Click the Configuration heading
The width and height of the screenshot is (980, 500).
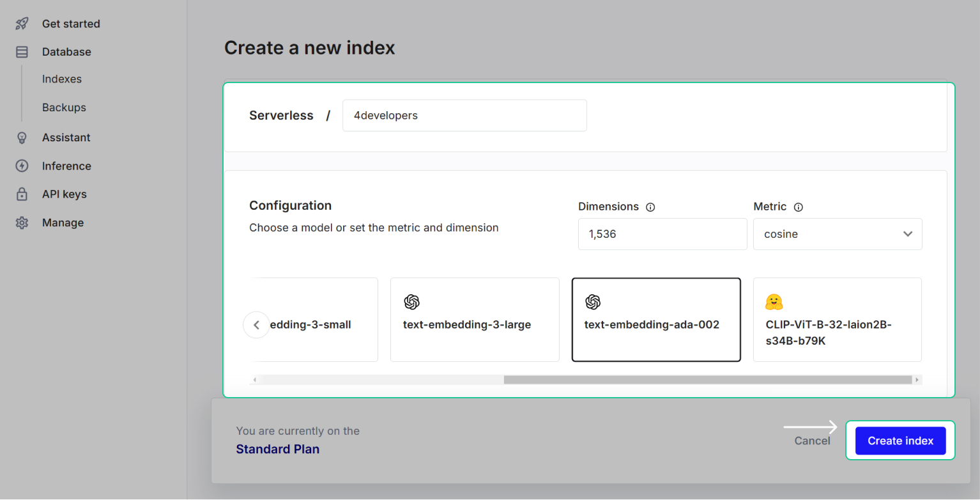click(290, 206)
